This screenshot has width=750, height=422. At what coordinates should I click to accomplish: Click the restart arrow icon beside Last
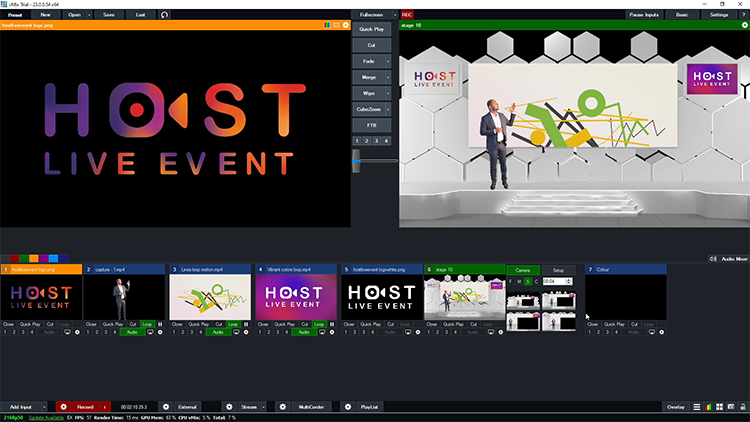coord(165,15)
